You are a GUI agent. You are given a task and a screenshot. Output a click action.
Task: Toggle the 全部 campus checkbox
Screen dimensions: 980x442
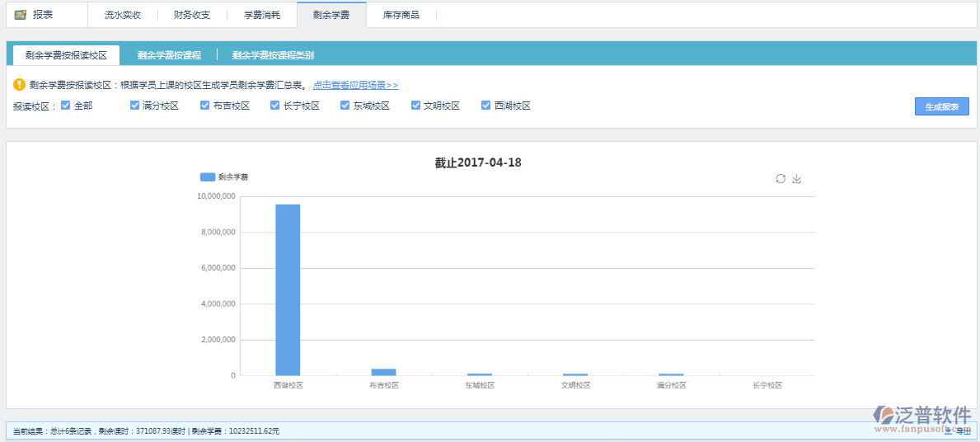coord(66,106)
